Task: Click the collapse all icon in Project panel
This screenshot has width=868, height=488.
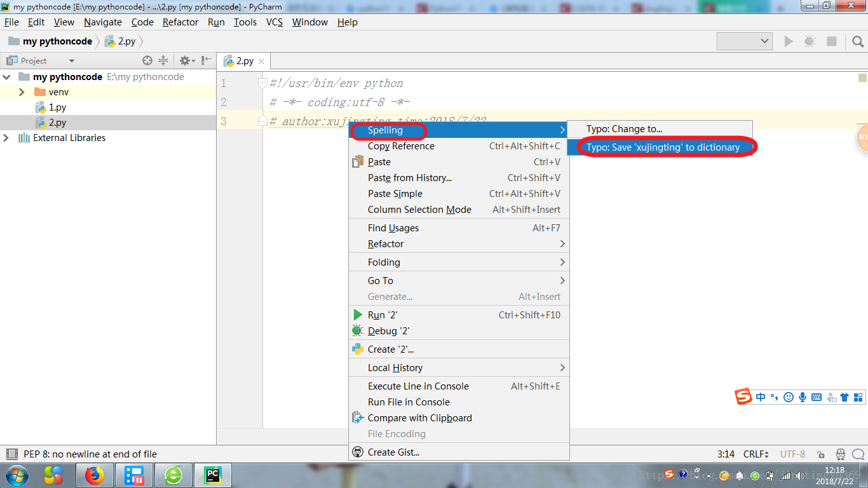Action: tap(163, 60)
